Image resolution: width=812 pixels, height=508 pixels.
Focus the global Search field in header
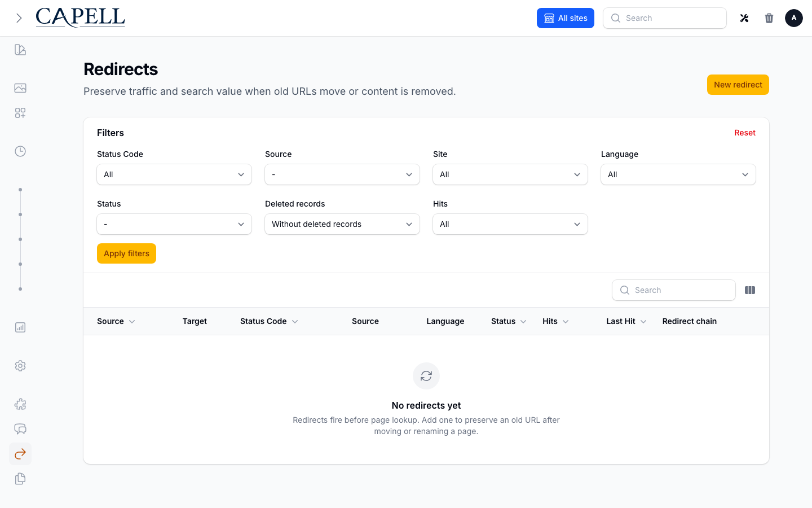665,18
